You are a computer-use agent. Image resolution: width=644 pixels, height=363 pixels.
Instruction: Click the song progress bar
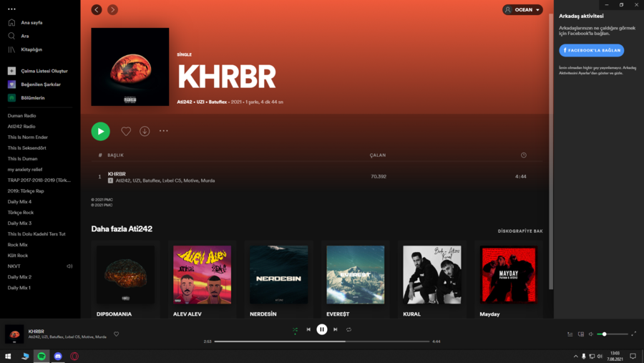tap(322, 342)
